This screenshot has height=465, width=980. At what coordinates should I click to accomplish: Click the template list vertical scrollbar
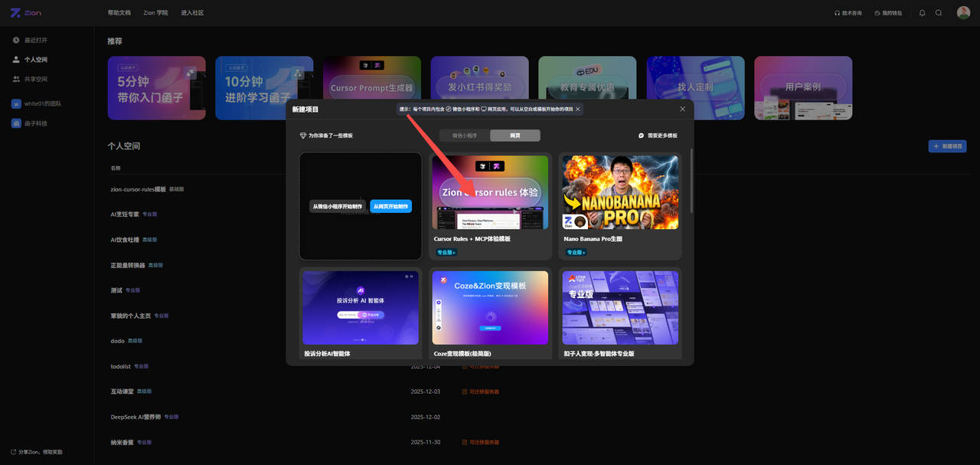pos(691,180)
